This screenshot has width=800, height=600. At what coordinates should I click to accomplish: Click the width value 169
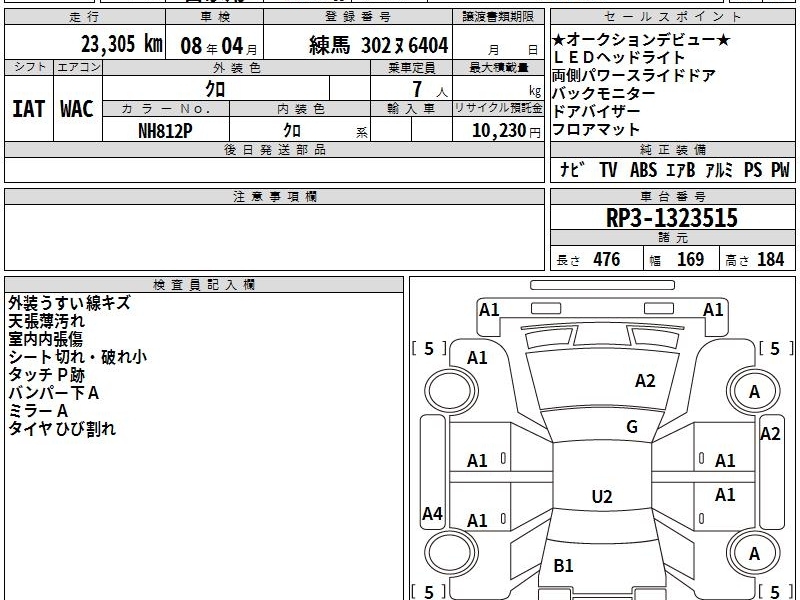point(690,259)
